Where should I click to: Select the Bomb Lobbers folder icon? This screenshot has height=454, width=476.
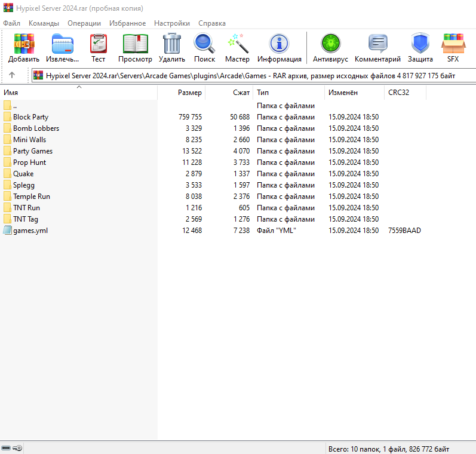[x=7, y=128]
